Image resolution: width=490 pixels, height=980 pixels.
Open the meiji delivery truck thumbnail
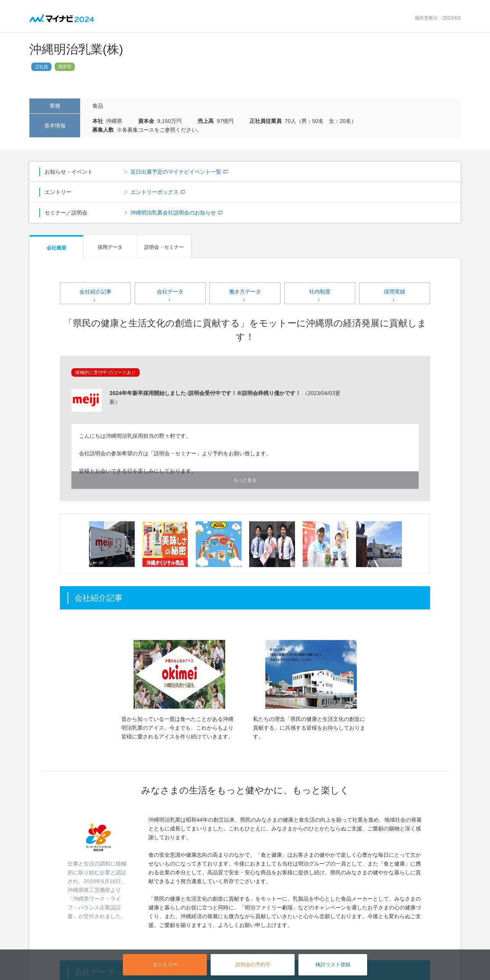pyautogui.click(x=112, y=544)
